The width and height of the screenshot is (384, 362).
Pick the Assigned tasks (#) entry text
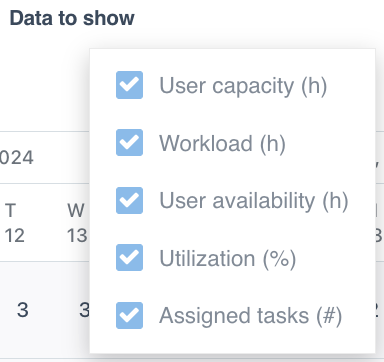coord(250,316)
